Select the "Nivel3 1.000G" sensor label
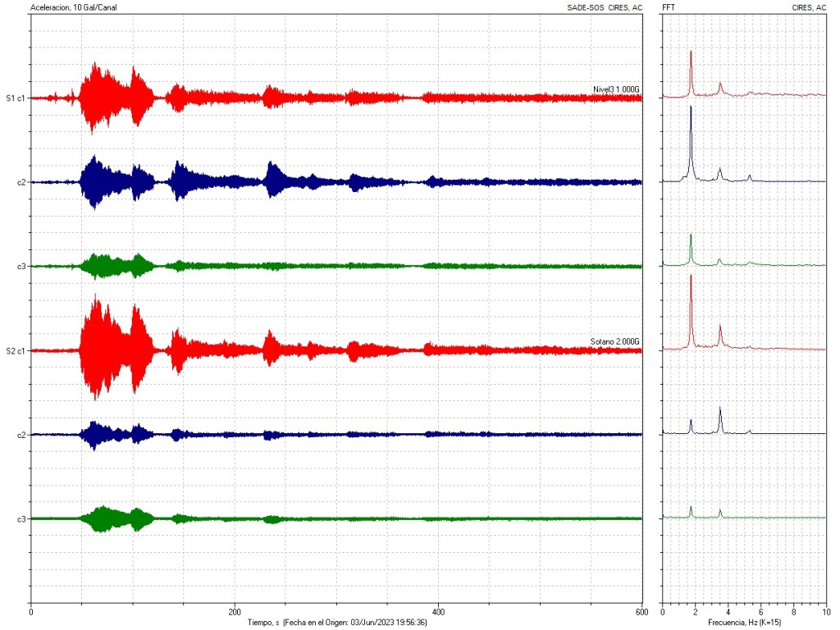 coord(616,89)
